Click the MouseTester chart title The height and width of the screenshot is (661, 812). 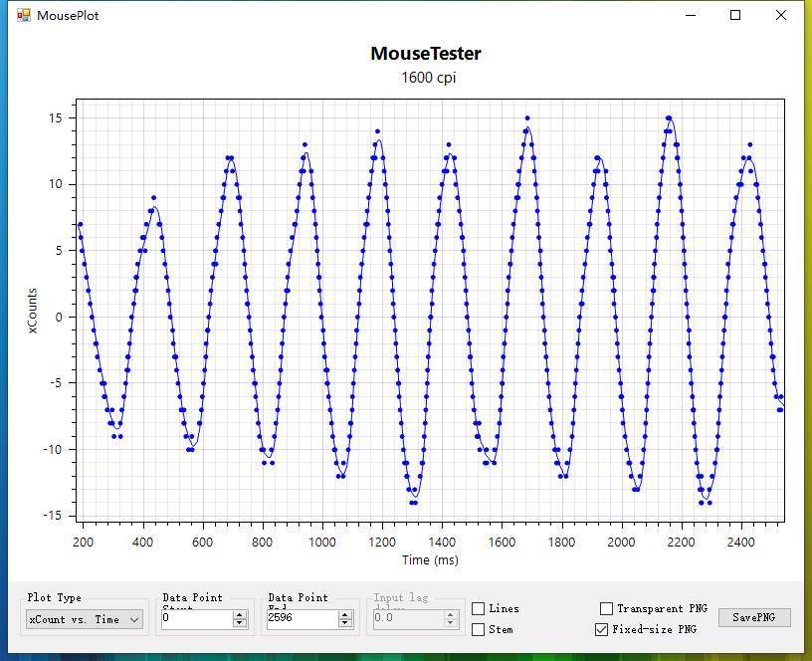(426, 54)
